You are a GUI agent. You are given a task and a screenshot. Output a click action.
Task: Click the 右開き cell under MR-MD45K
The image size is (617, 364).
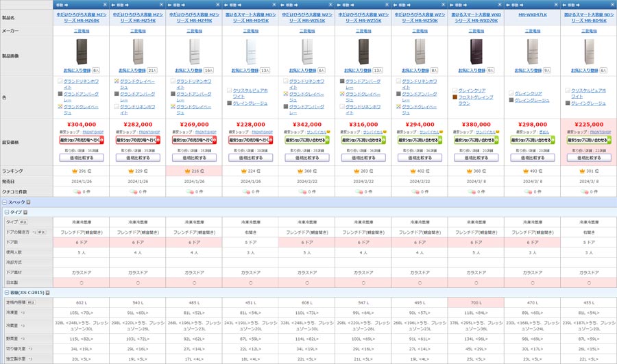pos(251,232)
